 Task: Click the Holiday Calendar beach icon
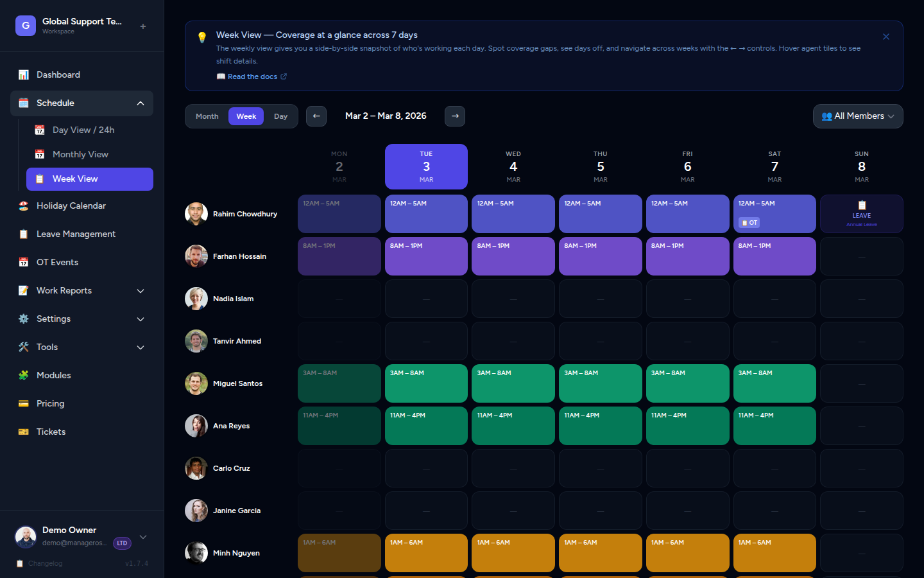pyautogui.click(x=24, y=206)
